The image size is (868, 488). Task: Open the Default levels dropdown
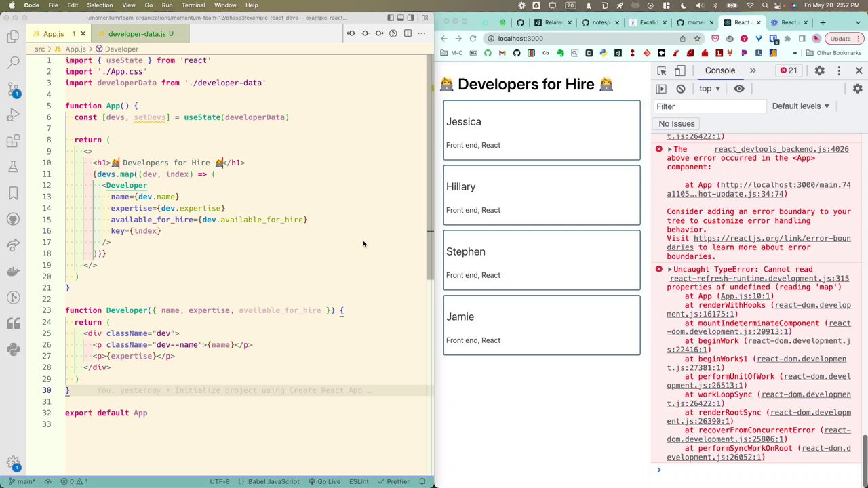801,106
